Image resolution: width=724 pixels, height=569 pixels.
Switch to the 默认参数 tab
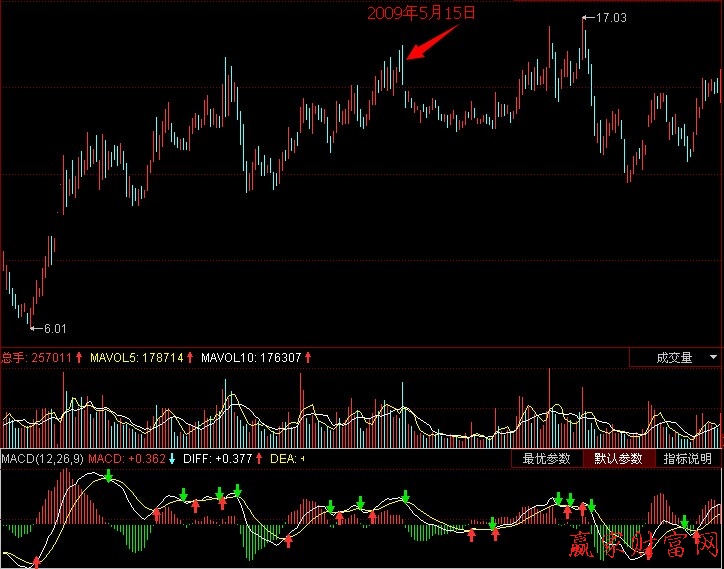point(618,459)
